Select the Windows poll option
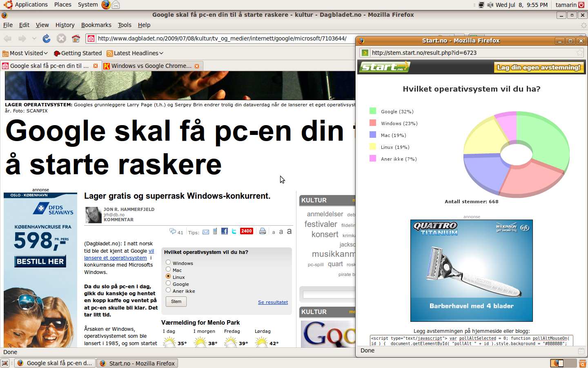 (168, 262)
